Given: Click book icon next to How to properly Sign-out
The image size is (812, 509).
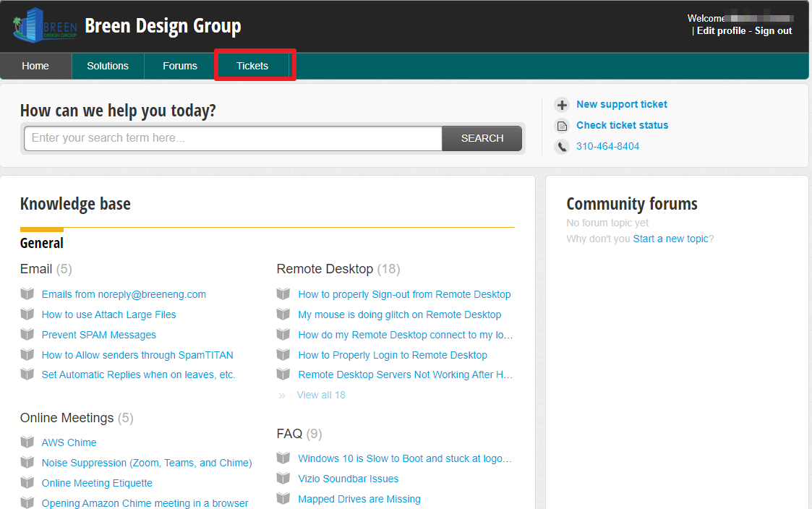Looking at the screenshot, I should click(x=283, y=294).
